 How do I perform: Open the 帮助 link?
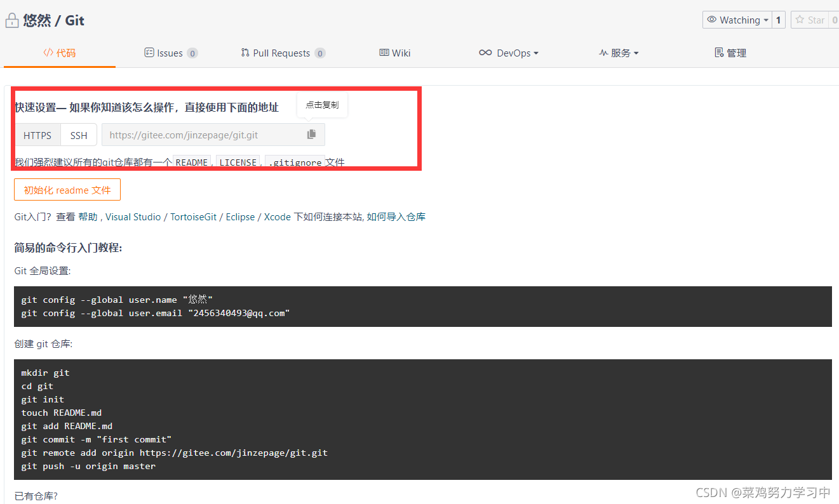tap(88, 216)
